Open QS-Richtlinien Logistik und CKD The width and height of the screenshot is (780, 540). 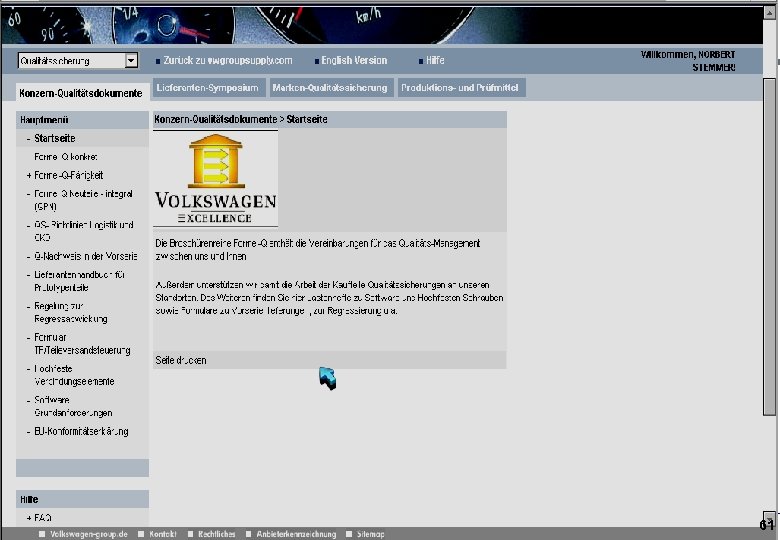84,231
